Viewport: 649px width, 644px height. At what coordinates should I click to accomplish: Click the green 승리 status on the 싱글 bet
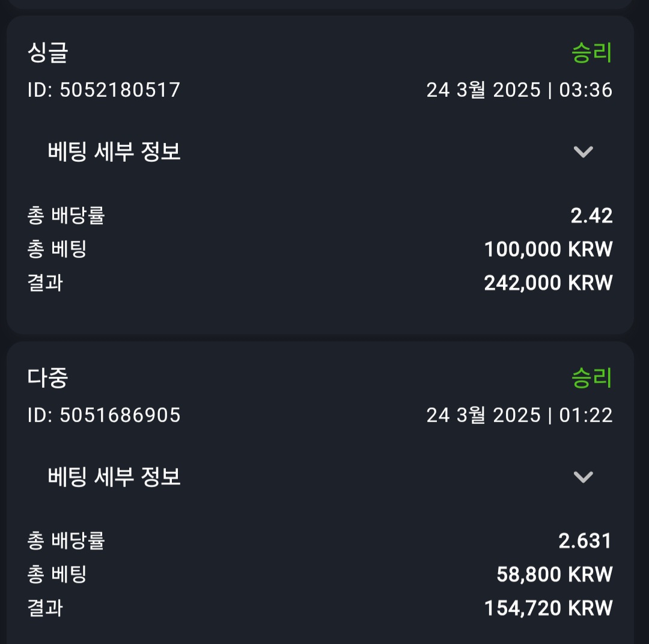tap(591, 53)
